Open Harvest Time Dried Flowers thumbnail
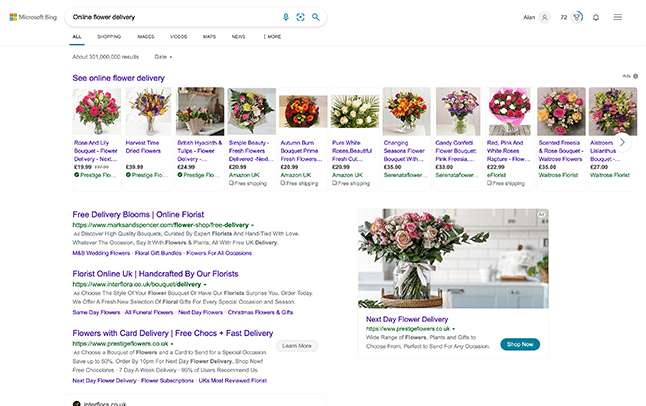 click(x=148, y=111)
